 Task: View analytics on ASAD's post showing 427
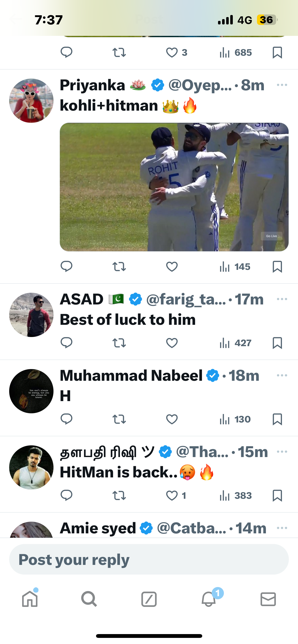235,343
